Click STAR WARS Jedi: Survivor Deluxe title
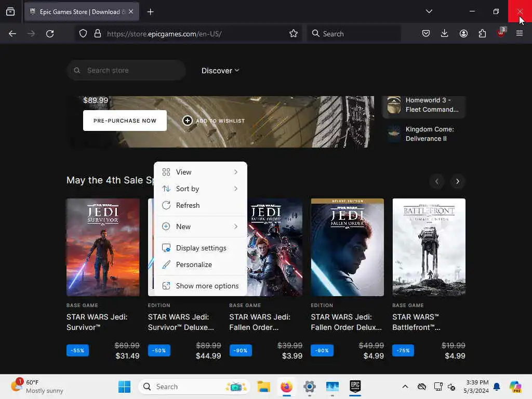This screenshot has width=532, height=399. tap(181, 322)
